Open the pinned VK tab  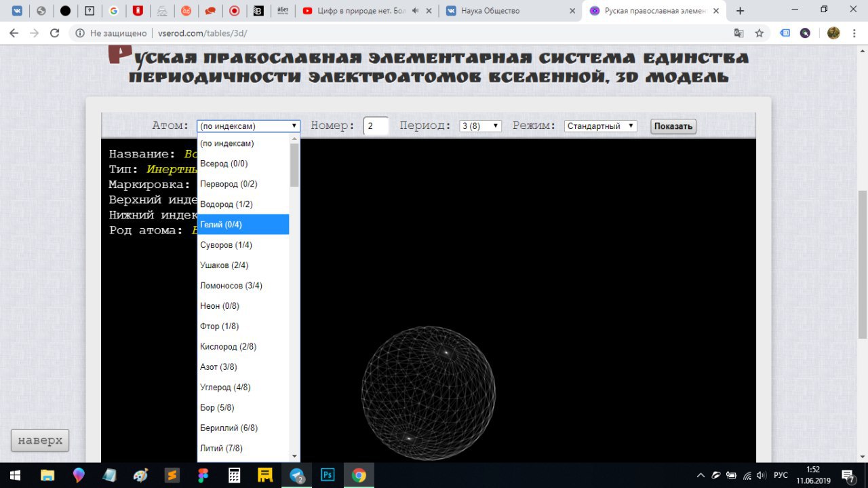[17, 11]
